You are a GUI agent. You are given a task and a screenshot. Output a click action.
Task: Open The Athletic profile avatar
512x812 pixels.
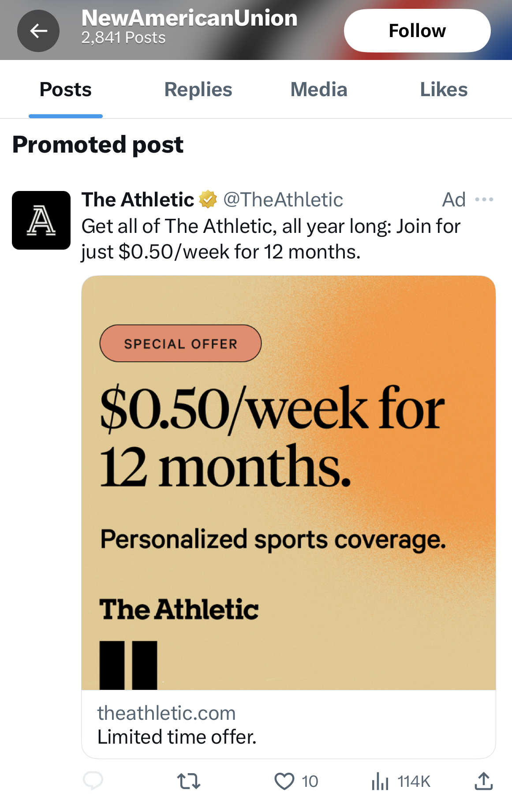point(41,220)
